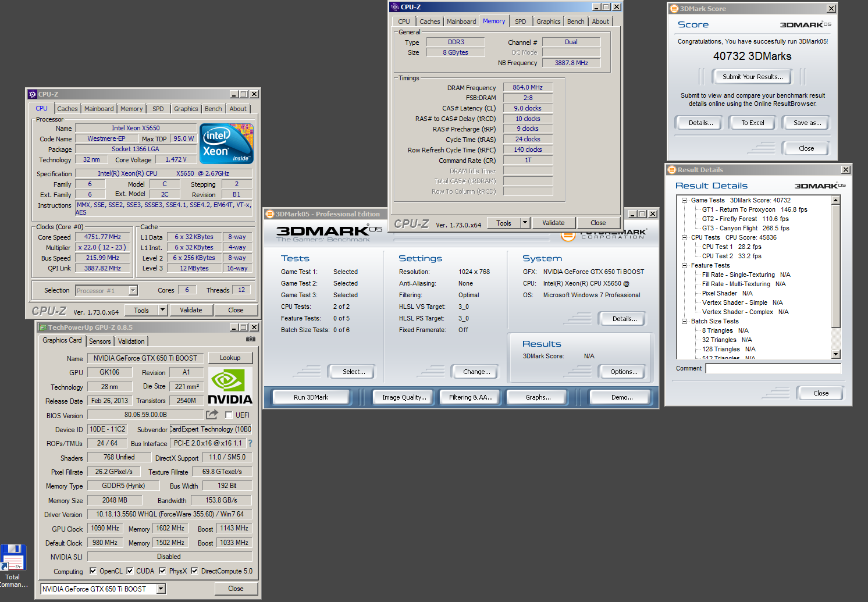Click Options... under Results in 3DMark05
Image resolution: width=868 pixels, height=602 pixels.
coord(623,372)
